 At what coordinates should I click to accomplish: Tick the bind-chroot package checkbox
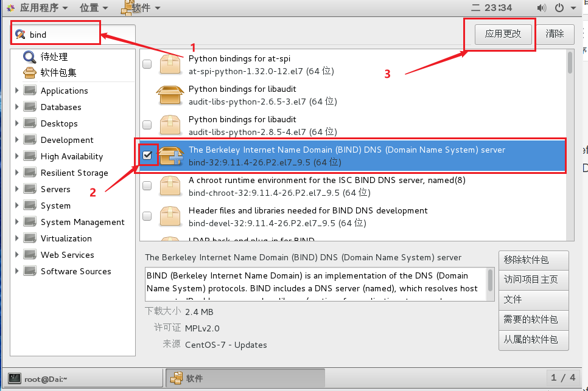147,185
